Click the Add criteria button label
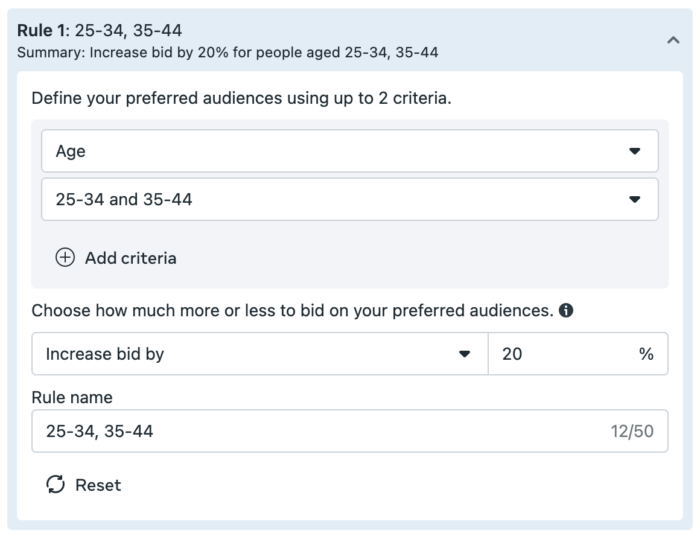Viewport: 700px width, 536px height. pyautogui.click(x=131, y=258)
